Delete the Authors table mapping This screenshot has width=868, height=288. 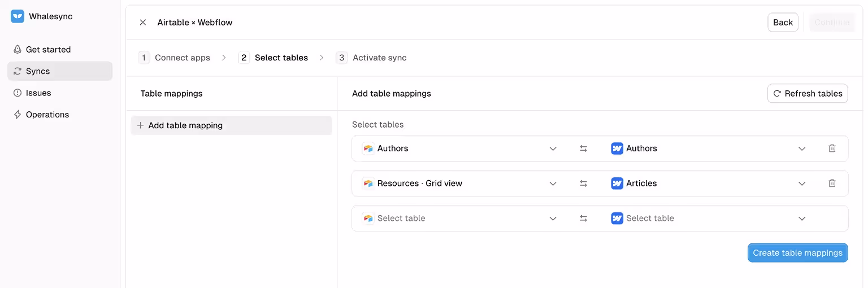coord(832,149)
